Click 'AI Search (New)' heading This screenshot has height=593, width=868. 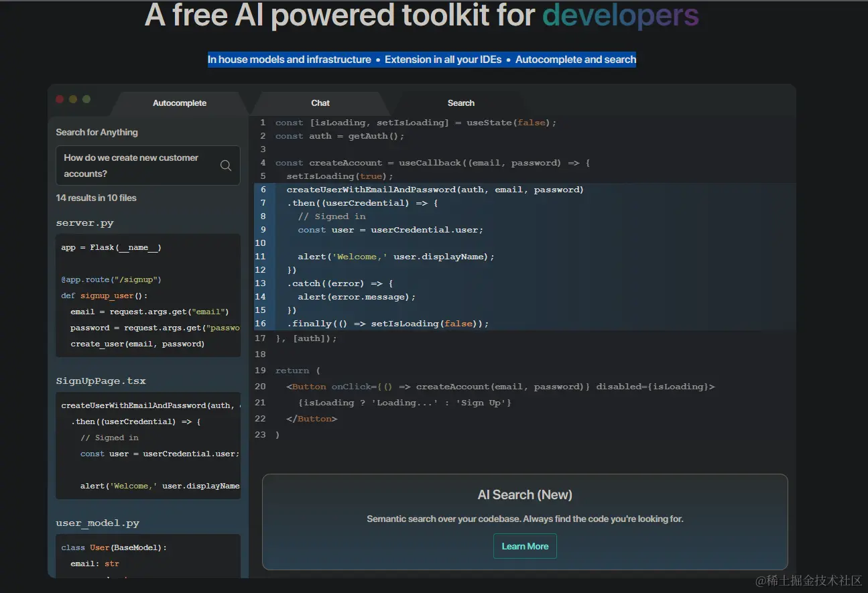point(525,495)
